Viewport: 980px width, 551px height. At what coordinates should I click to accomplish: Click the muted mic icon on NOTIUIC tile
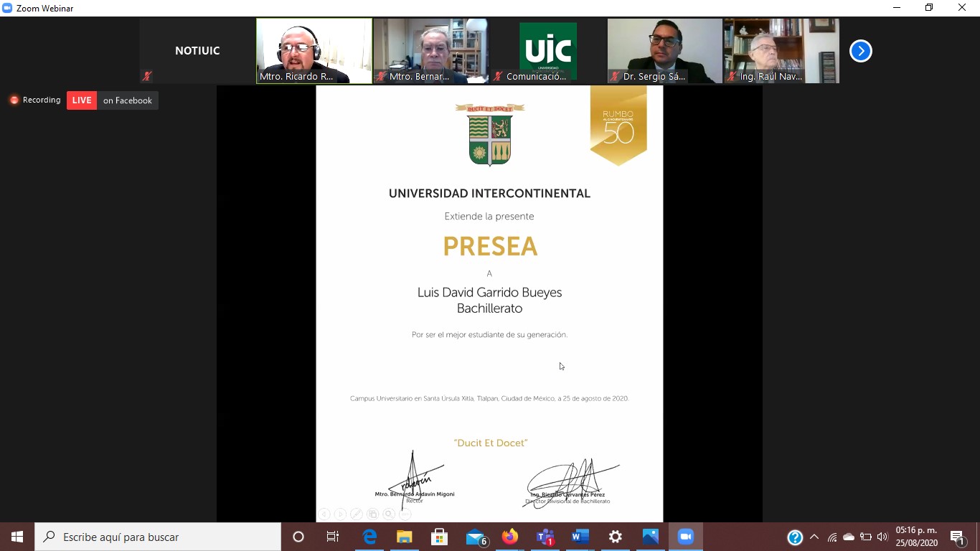click(147, 76)
